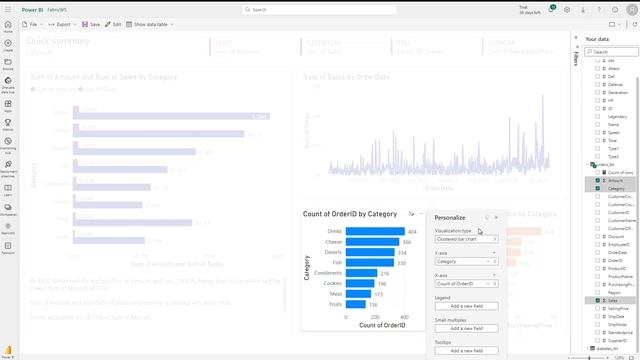Viewport: 640px width, 360px height.
Task: Click Personalize this visual icon on chart
Action: tap(411, 214)
